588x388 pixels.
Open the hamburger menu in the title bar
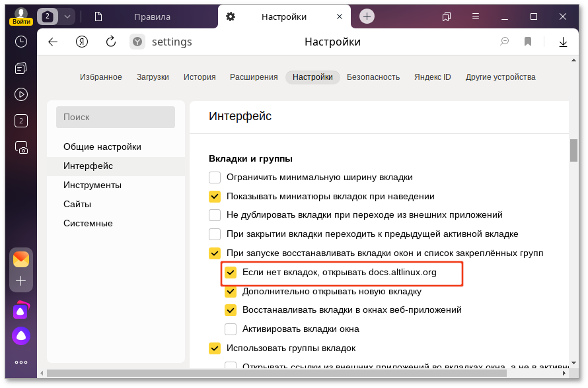(476, 16)
